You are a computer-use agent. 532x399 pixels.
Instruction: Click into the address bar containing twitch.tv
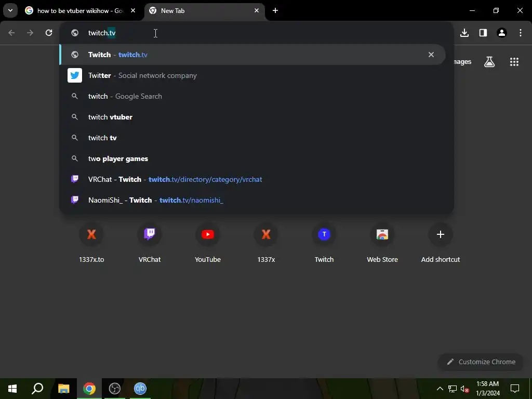257,33
